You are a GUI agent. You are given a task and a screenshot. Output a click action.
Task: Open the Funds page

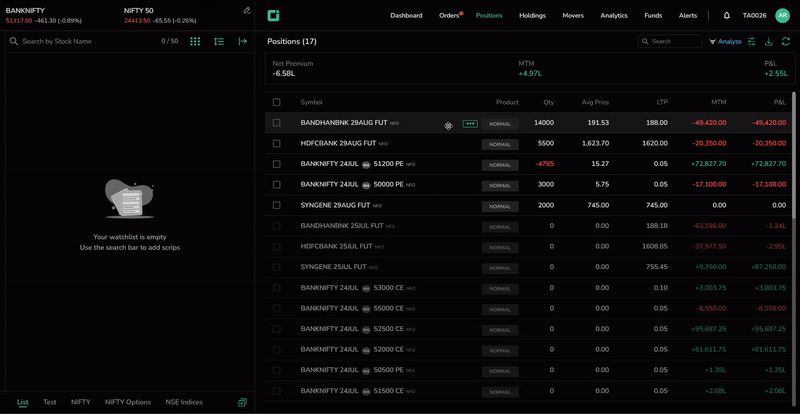[653, 15]
